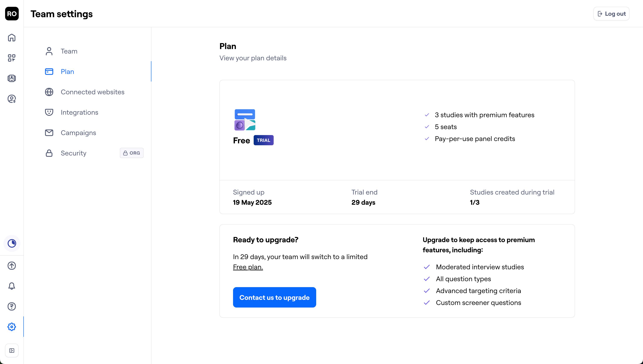Click 'All question types' text
Viewport: 643px width, 364px height.
(x=463, y=279)
